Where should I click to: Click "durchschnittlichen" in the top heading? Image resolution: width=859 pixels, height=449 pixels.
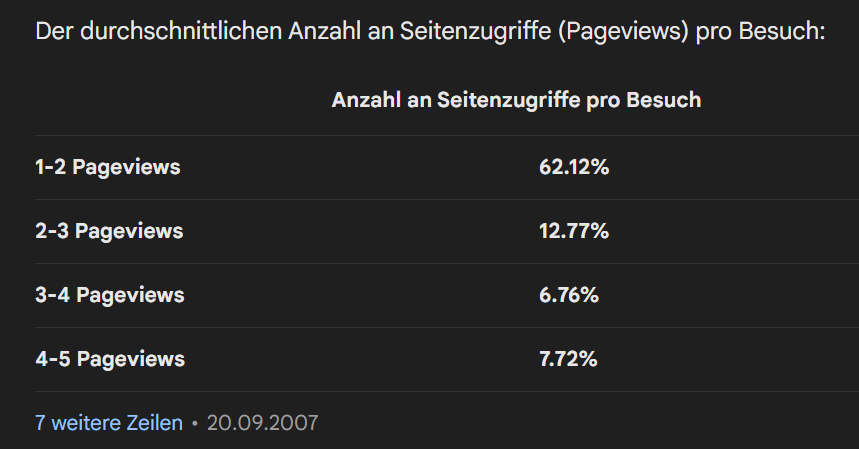pyautogui.click(x=181, y=31)
